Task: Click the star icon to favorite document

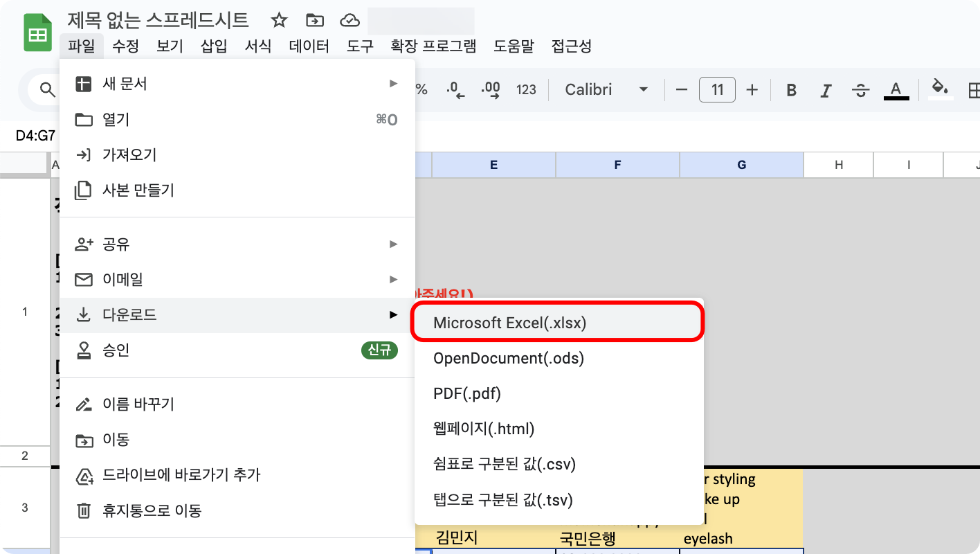Action: [279, 21]
